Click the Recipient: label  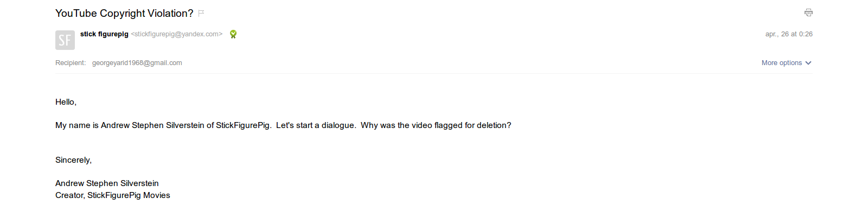tap(71, 63)
